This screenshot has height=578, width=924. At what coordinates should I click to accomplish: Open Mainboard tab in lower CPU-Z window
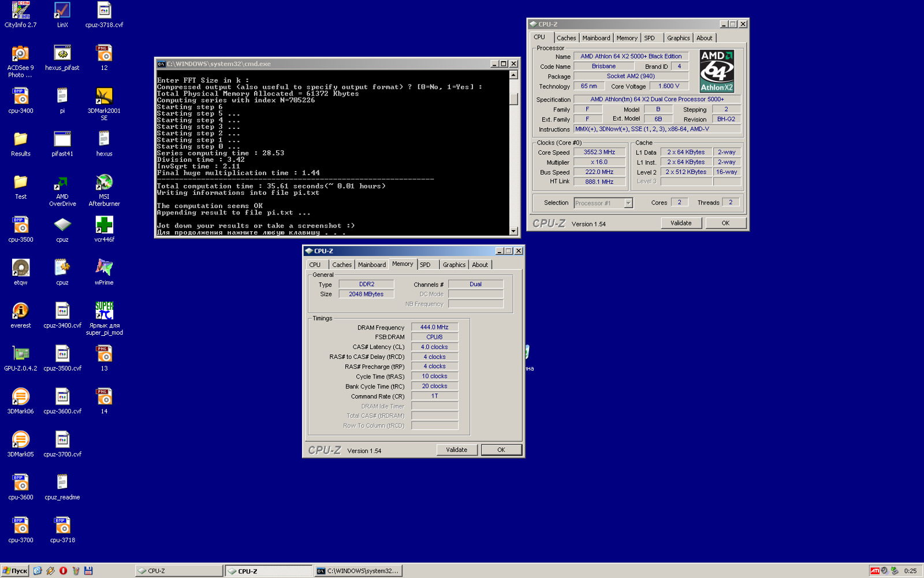[372, 265]
